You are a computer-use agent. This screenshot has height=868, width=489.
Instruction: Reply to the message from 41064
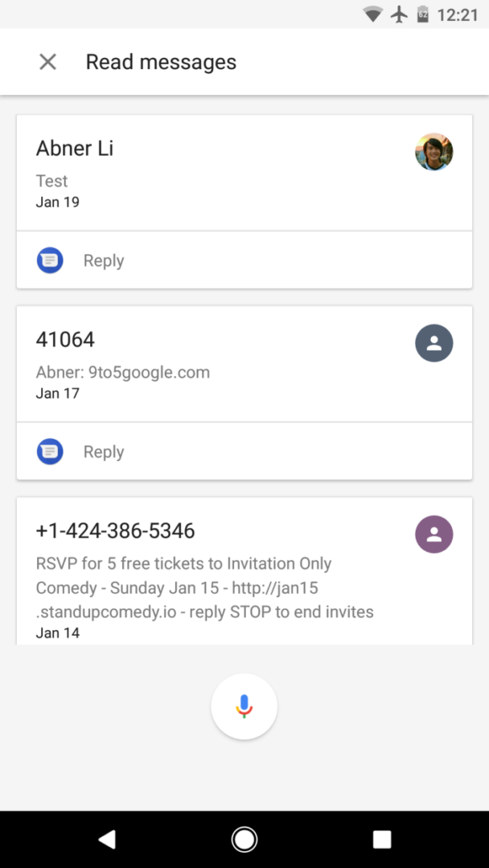(x=103, y=451)
